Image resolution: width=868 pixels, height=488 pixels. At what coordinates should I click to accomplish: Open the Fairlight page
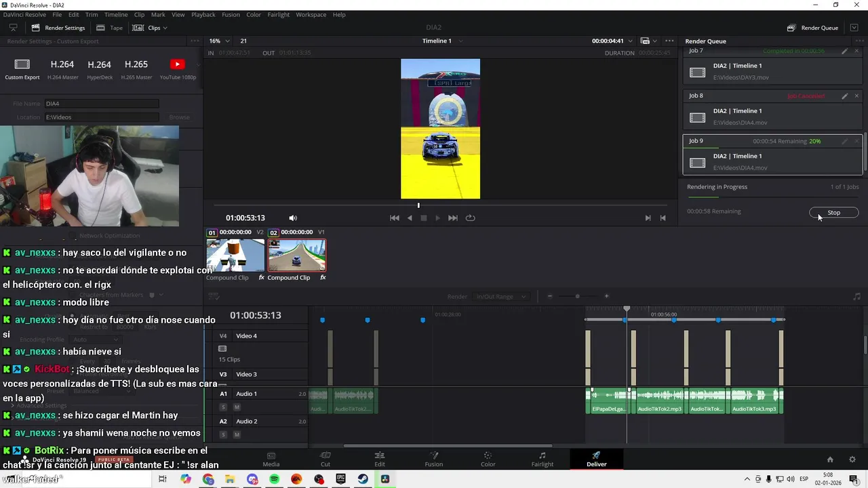[542, 459]
